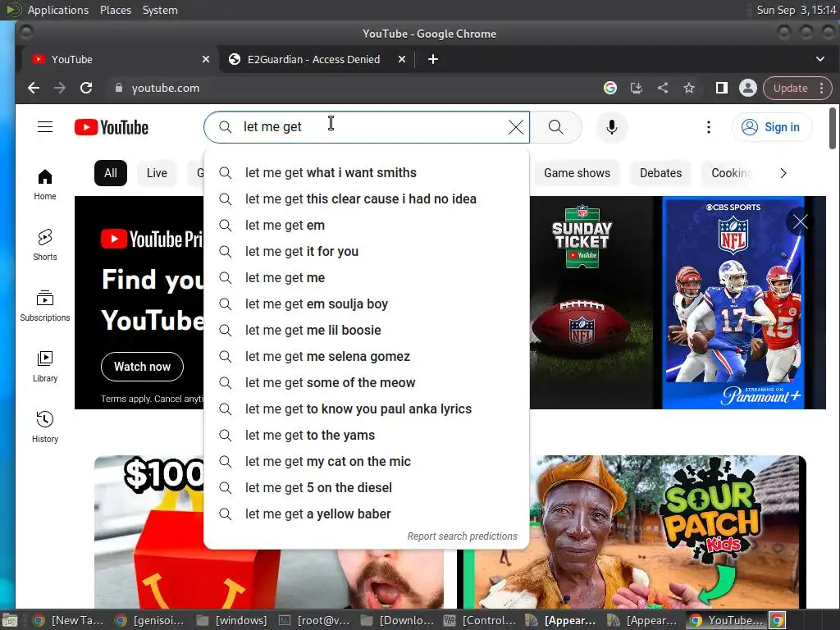Reload the YouTube page
Image resolution: width=840 pixels, height=630 pixels.
coord(86,88)
